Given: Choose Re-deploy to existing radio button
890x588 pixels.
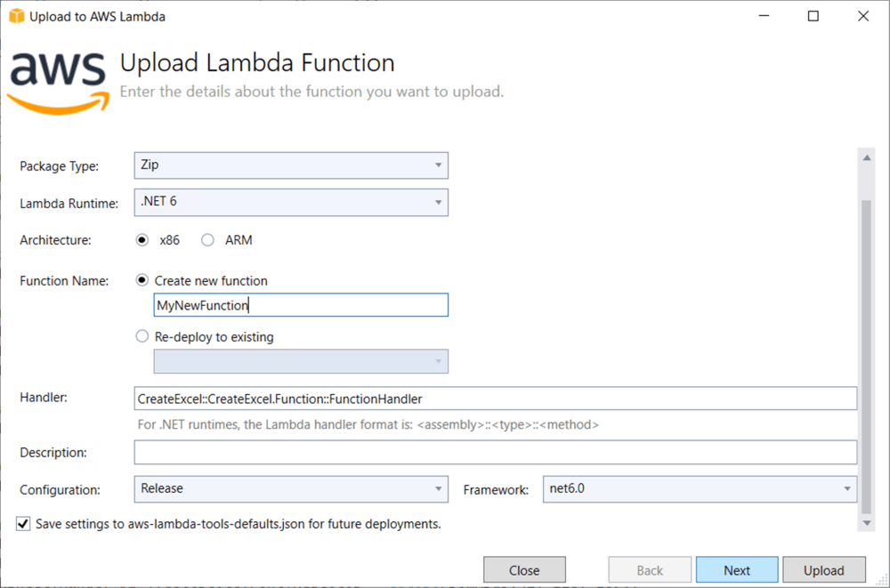Looking at the screenshot, I should [142, 337].
